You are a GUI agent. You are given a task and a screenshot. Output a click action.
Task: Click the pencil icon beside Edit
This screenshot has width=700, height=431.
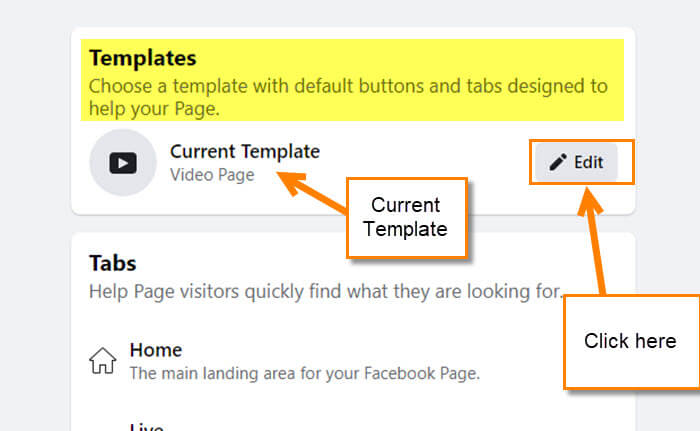pos(558,162)
